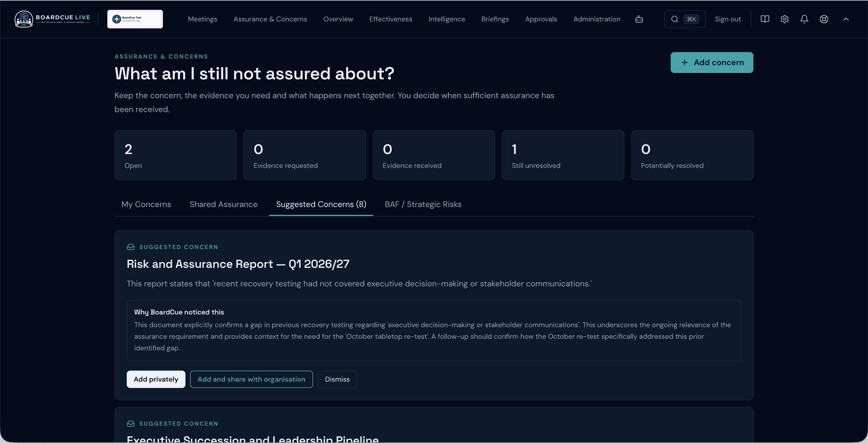Viewport: 868px width, 443px height.
Task: Open Assurance & Concerns in navigation
Action: (x=270, y=19)
